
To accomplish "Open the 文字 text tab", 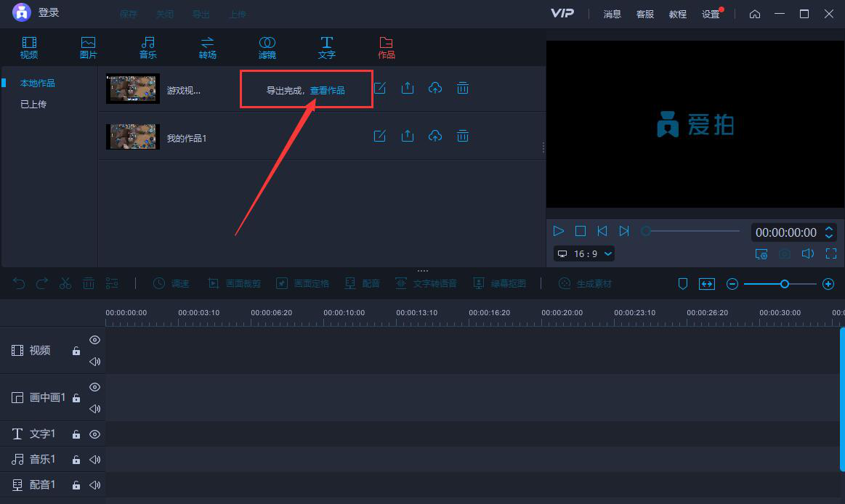I will (x=327, y=48).
